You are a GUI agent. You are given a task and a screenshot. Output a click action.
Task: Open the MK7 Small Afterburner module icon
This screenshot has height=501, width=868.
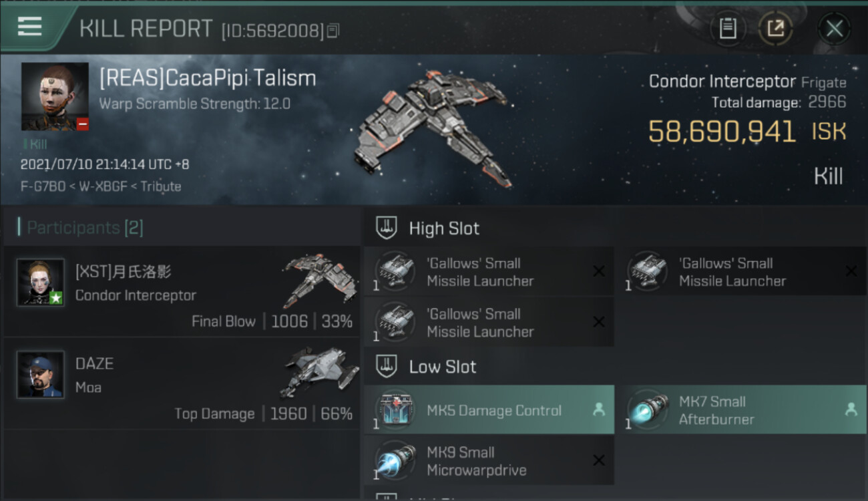[647, 410]
